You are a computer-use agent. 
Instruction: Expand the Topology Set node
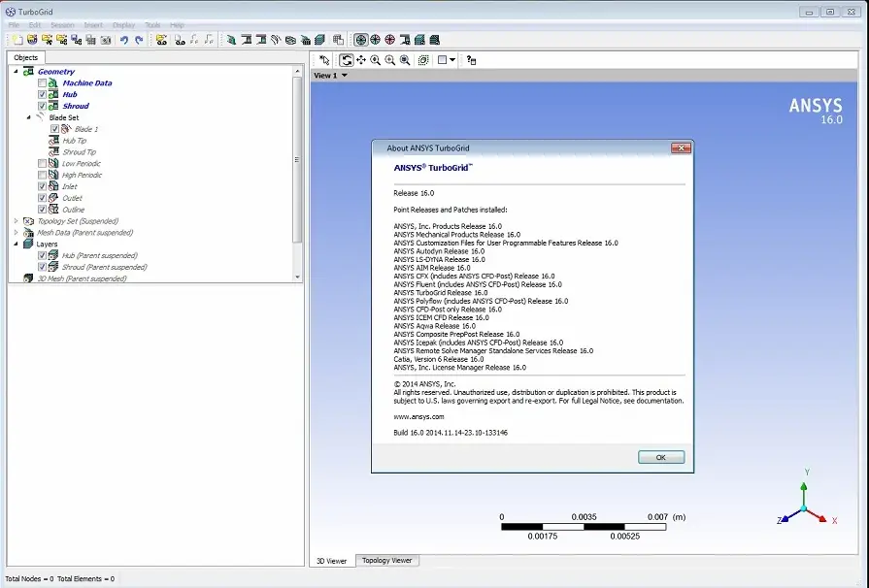(x=17, y=221)
